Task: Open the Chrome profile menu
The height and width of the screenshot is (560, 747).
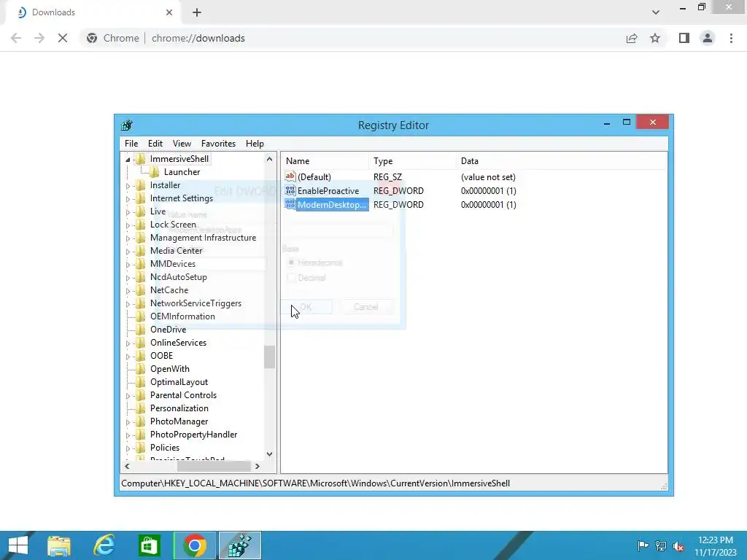Action: pyautogui.click(x=708, y=38)
